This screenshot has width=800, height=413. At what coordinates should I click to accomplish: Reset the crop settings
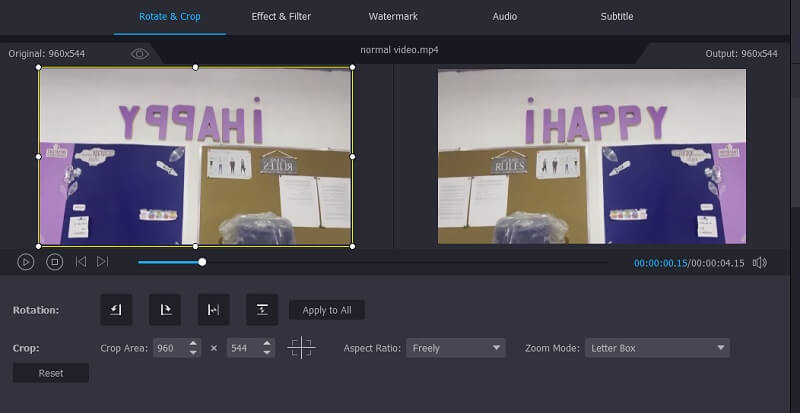point(51,373)
